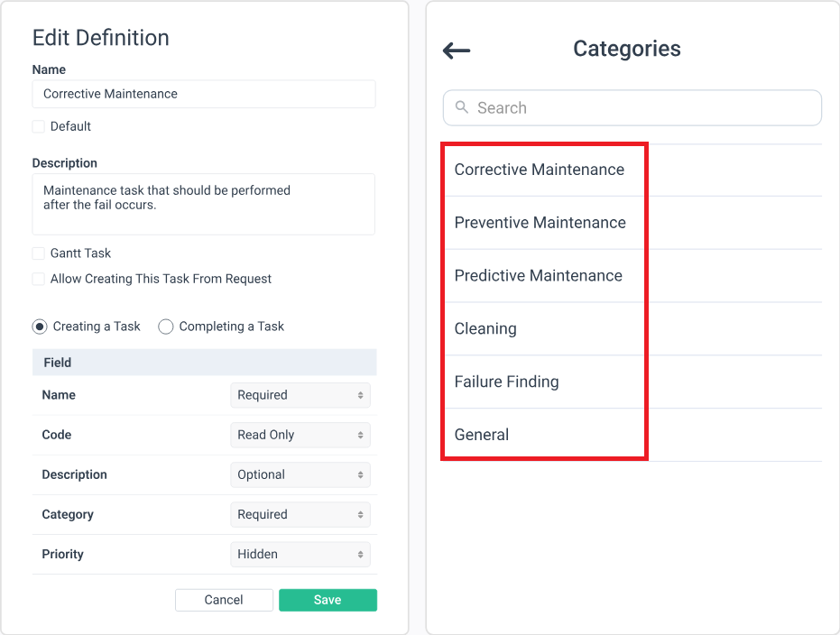Open the Code field Read Only dropdown
Image resolution: width=840 pixels, height=635 pixels.
tap(300, 435)
